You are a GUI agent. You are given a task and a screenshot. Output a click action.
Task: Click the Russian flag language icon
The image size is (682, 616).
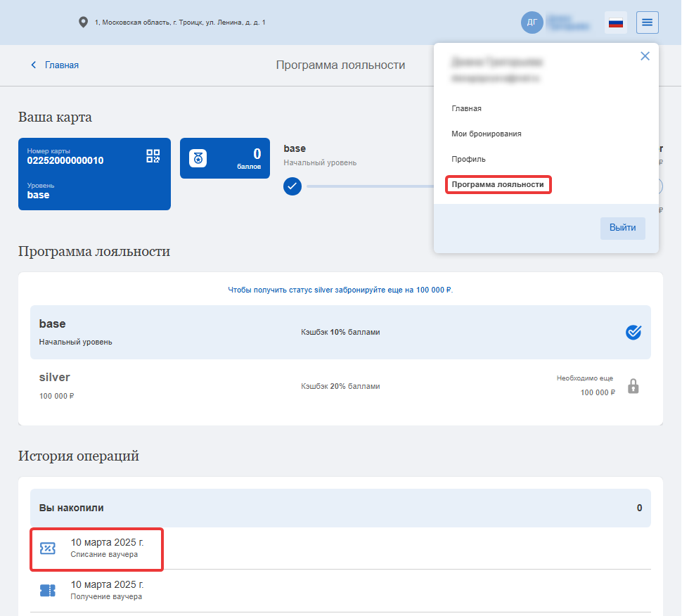[615, 23]
